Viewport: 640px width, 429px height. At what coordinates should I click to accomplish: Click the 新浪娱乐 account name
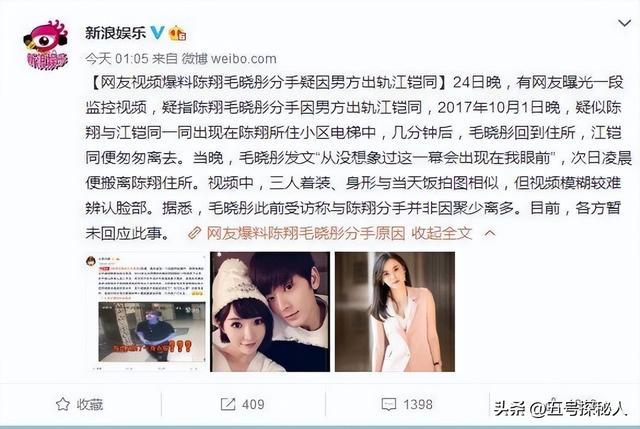tap(116, 33)
